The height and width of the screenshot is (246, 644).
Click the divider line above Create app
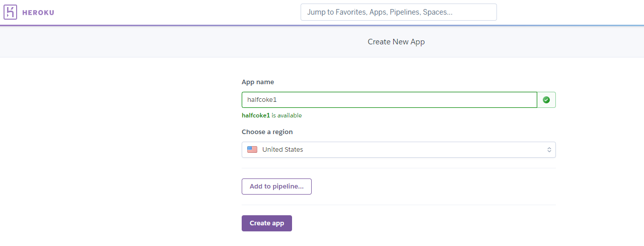tap(398, 205)
